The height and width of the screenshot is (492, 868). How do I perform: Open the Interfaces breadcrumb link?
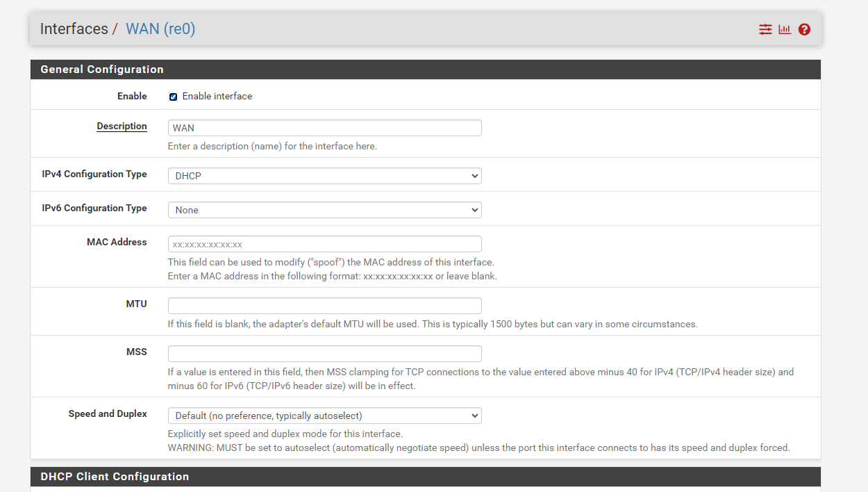pyautogui.click(x=74, y=28)
